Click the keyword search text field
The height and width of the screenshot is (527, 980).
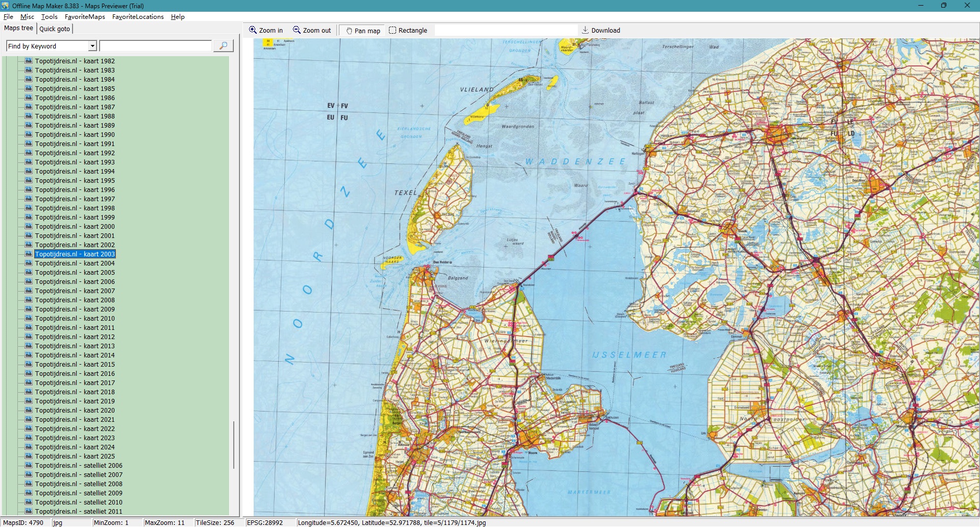click(x=156, y=46)
